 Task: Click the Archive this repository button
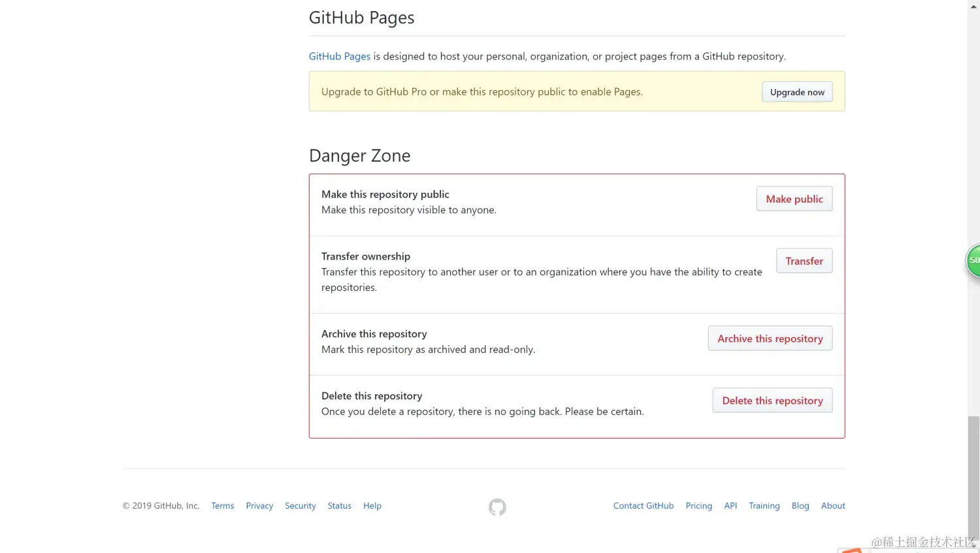(x=770, y=339)
